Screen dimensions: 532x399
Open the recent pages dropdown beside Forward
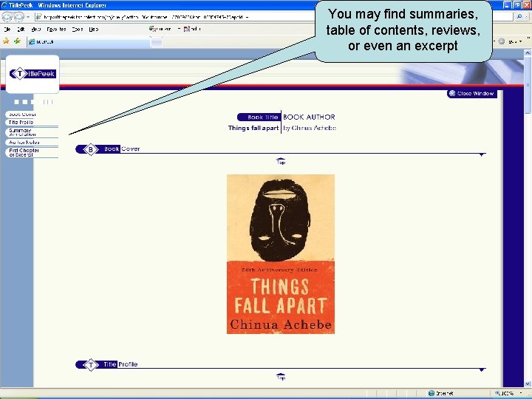[x=29, y=16]
